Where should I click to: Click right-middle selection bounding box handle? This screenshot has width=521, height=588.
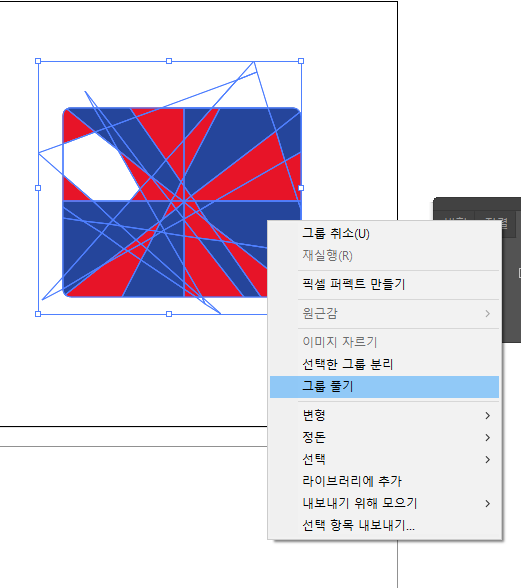(x=301, y=188)
